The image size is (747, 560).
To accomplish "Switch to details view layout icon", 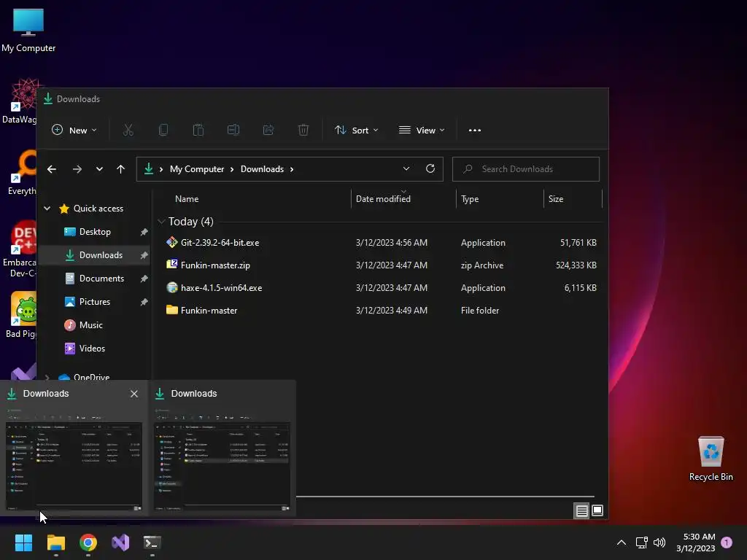I will tap(581, 511).
